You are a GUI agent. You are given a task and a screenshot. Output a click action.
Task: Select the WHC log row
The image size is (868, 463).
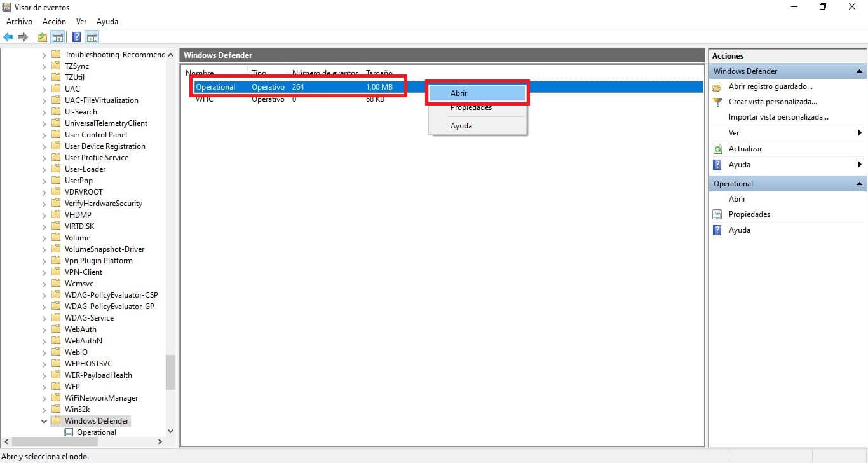443,99
